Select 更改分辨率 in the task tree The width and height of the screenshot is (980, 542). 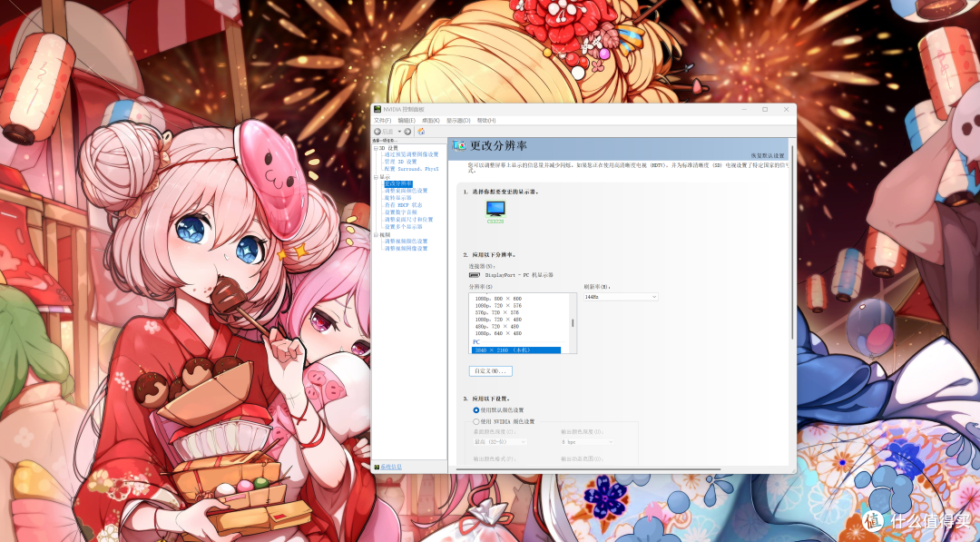(x=398, y=183)
